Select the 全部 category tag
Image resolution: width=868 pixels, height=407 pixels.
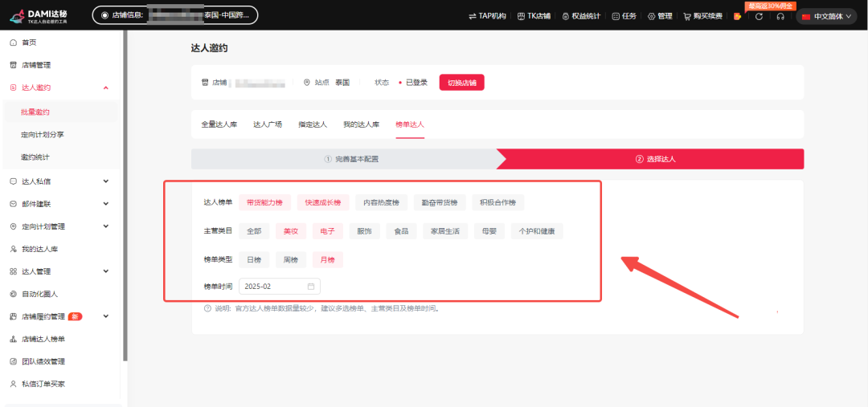pyautogui.click(x=254, y=231)
